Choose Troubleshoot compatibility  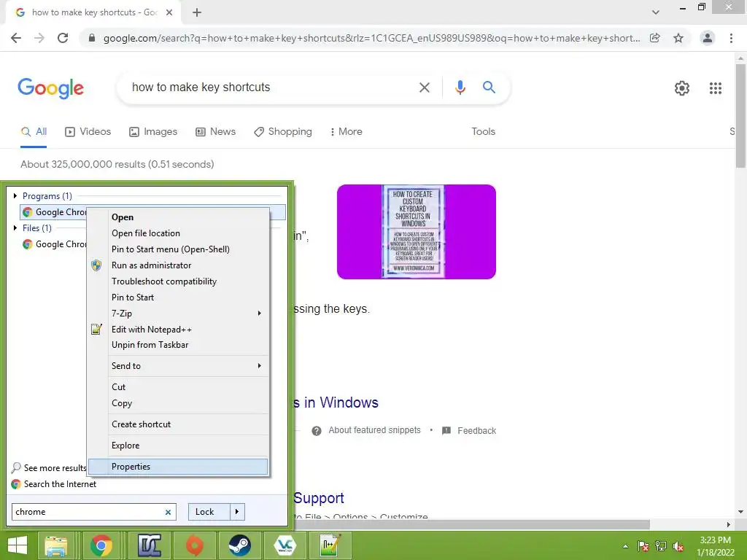178,281
